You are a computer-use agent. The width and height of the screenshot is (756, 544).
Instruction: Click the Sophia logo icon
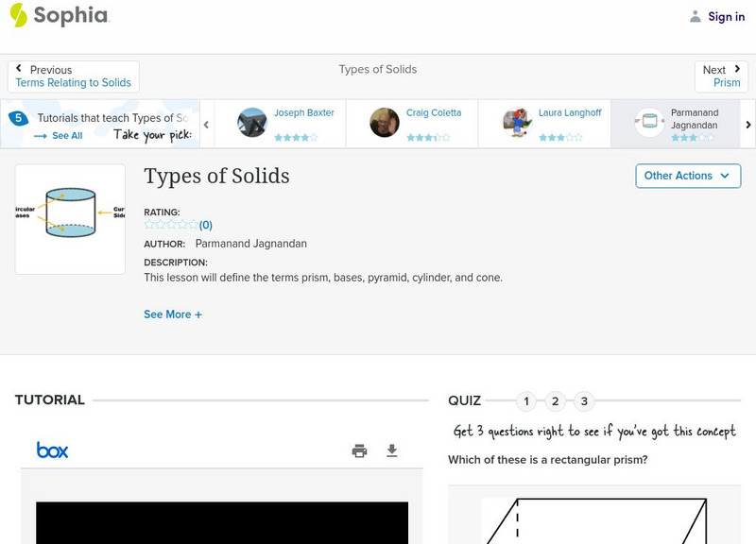click(19, 15)
